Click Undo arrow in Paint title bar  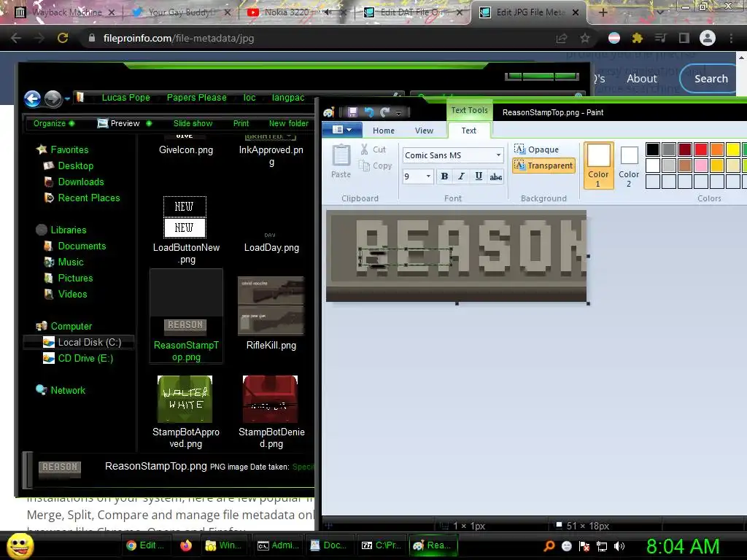pyautogui.click(x=368, y=112)
